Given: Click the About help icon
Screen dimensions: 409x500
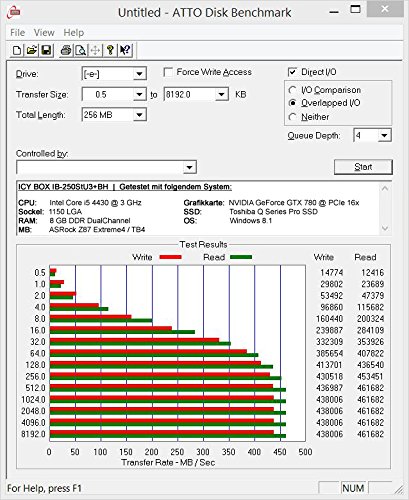Looking at the screenshot, I should (x=110, y=50).
